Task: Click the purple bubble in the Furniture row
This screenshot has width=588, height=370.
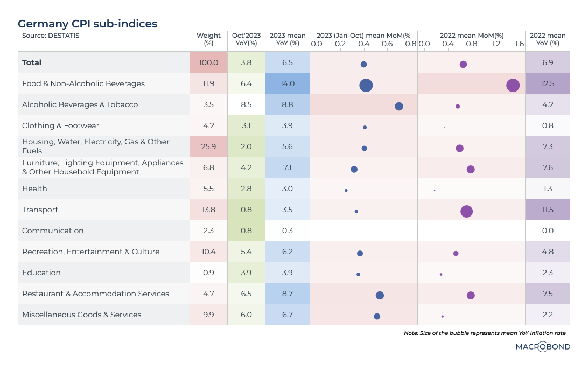Action: [x=471, y=169]
